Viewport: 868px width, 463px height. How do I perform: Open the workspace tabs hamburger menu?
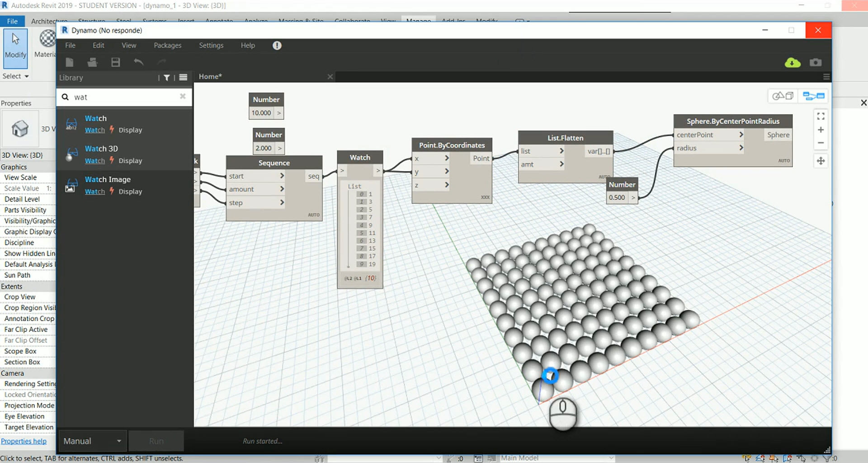pos(826,77)
